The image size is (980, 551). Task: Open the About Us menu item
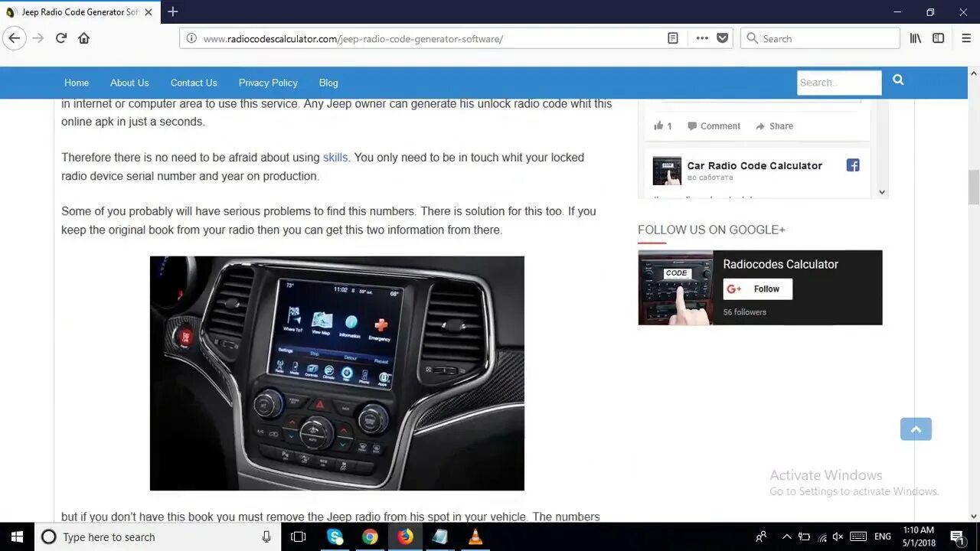pyautogui.click(x=129, y=83)
